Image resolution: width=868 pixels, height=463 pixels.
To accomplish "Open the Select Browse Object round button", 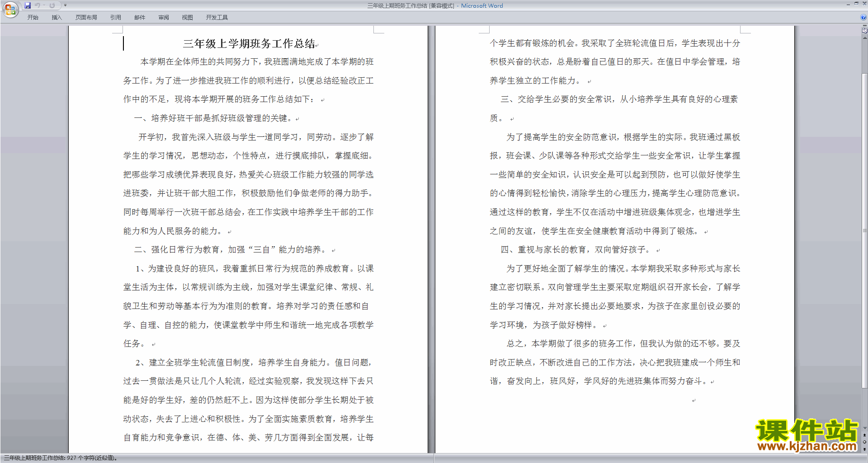I will coord(864,442).
